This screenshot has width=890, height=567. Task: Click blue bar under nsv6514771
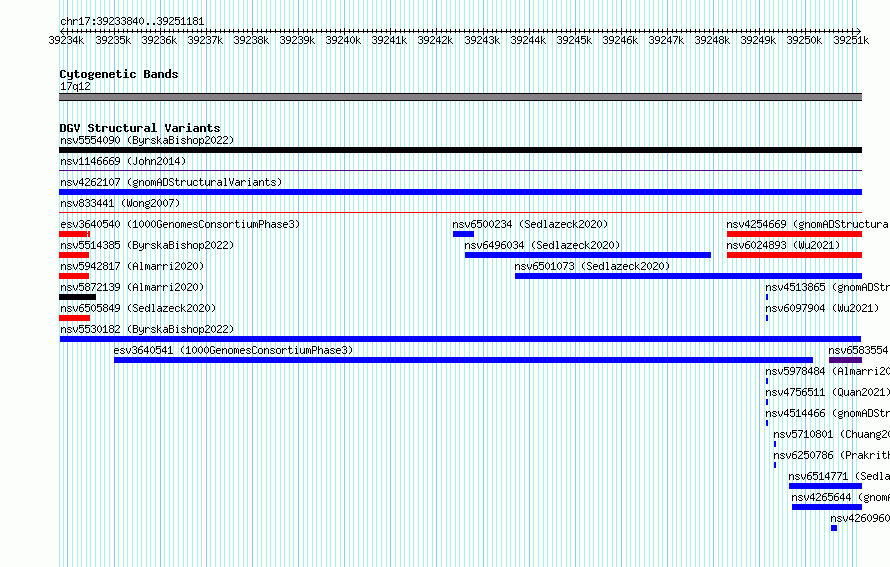tap(825, 486)
